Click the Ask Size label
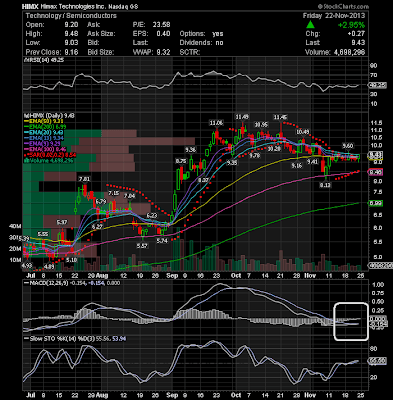Viewport: 393px width, 400px height. click(101, 34)
